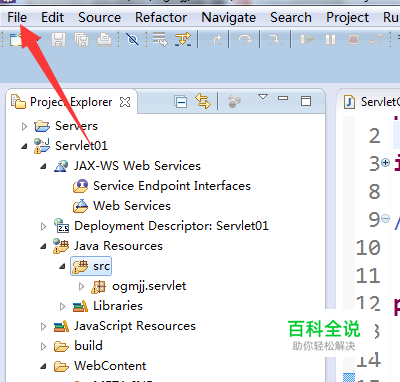Click the Suspend debug icon
Screen dimensions: 400x382
(330, 40)
